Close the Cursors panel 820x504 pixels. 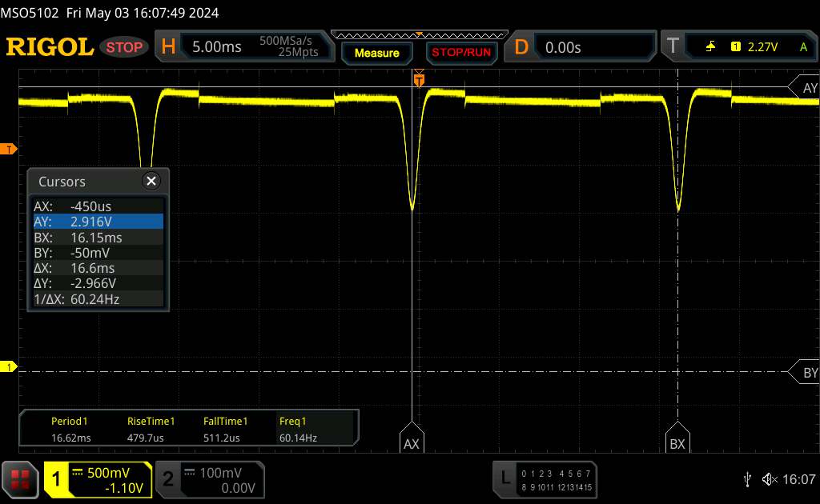151,182
